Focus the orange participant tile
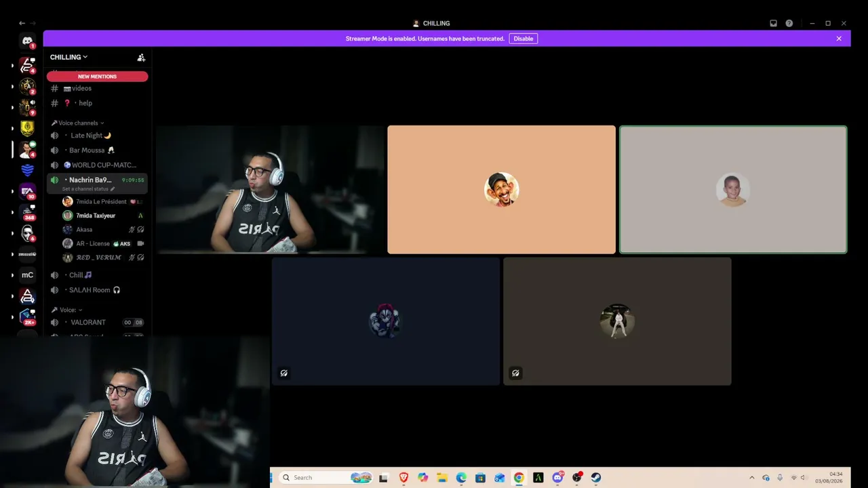The width and height of the screenshot is (868, 488). pos(501,190)
